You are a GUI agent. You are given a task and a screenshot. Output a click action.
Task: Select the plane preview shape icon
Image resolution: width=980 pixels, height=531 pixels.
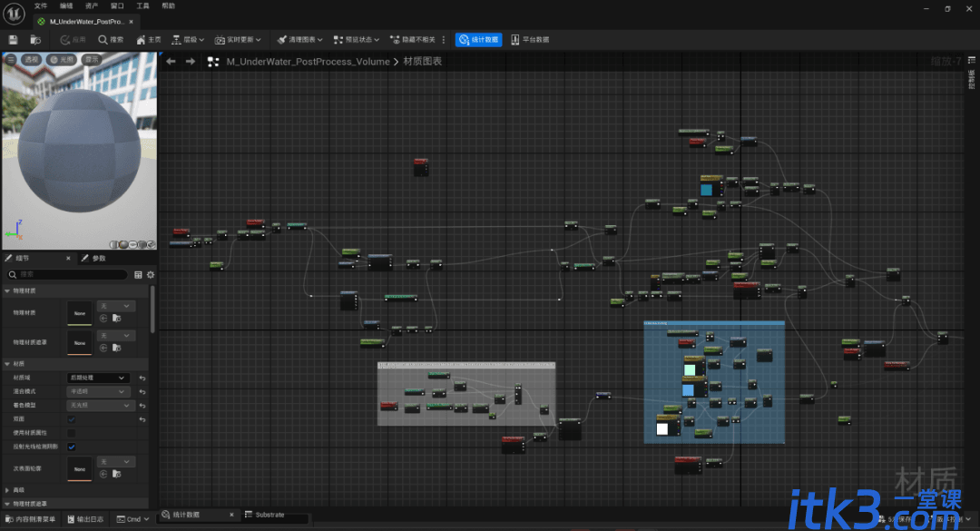pyautogui.click(x=132, y=244)
